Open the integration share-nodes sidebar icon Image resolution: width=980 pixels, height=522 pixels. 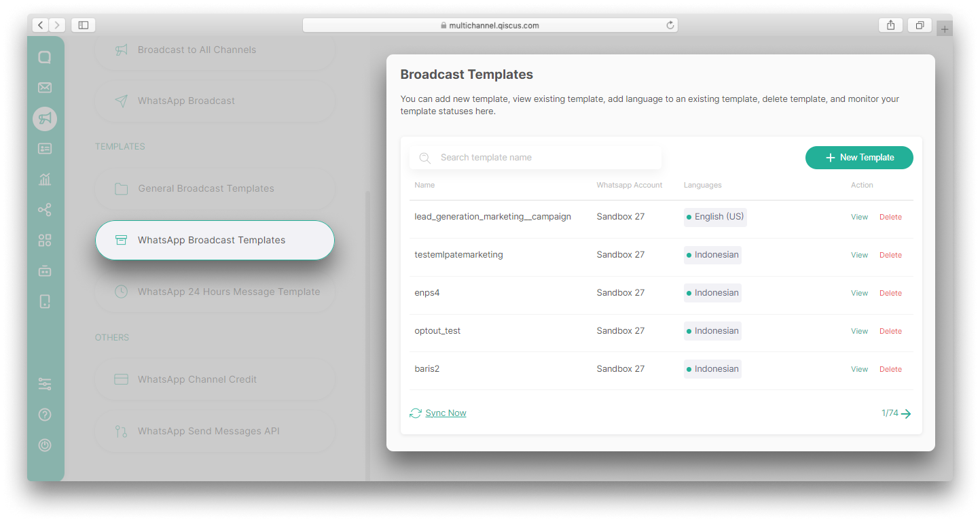pos(45,210)
